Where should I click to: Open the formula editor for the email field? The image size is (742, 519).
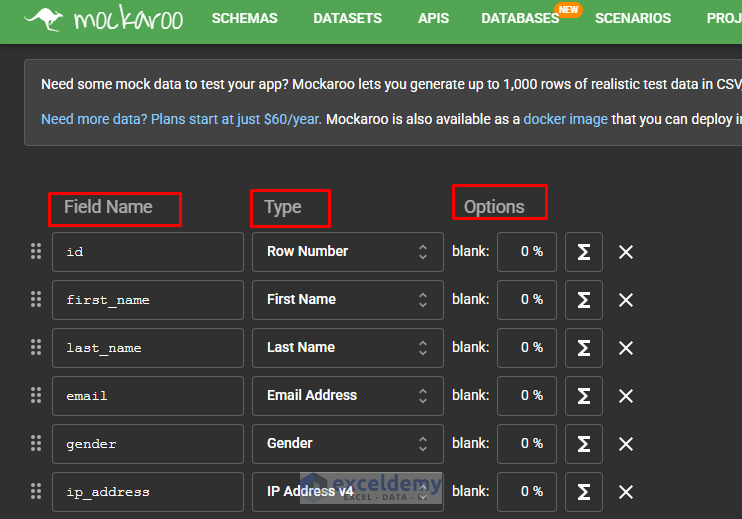tap(583, 396)
